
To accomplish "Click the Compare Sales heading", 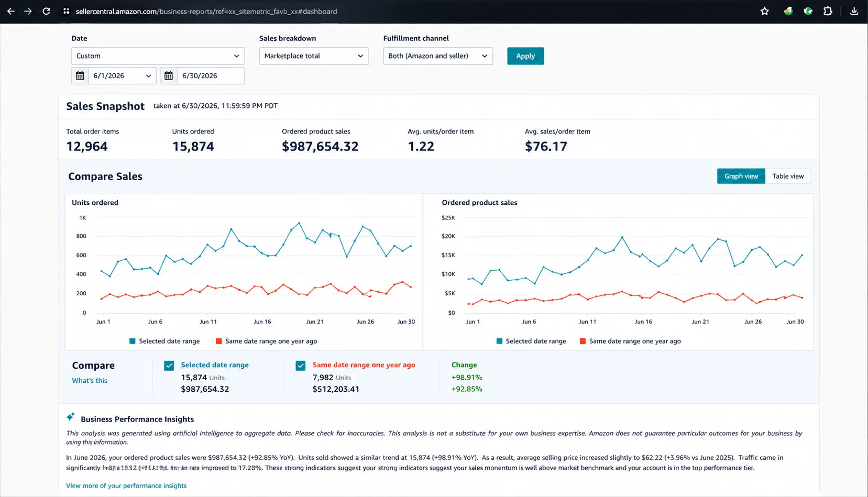I will tap(105, 176).
